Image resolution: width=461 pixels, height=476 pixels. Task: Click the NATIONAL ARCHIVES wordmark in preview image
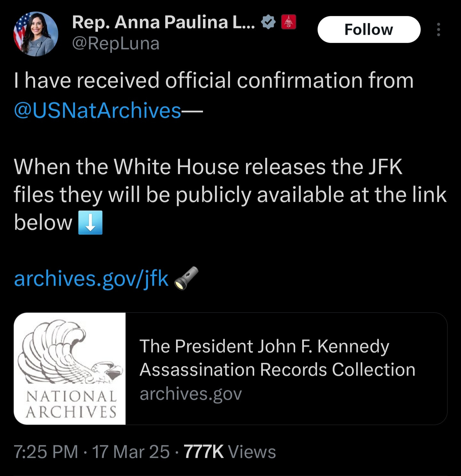click(x=71, y=404)
